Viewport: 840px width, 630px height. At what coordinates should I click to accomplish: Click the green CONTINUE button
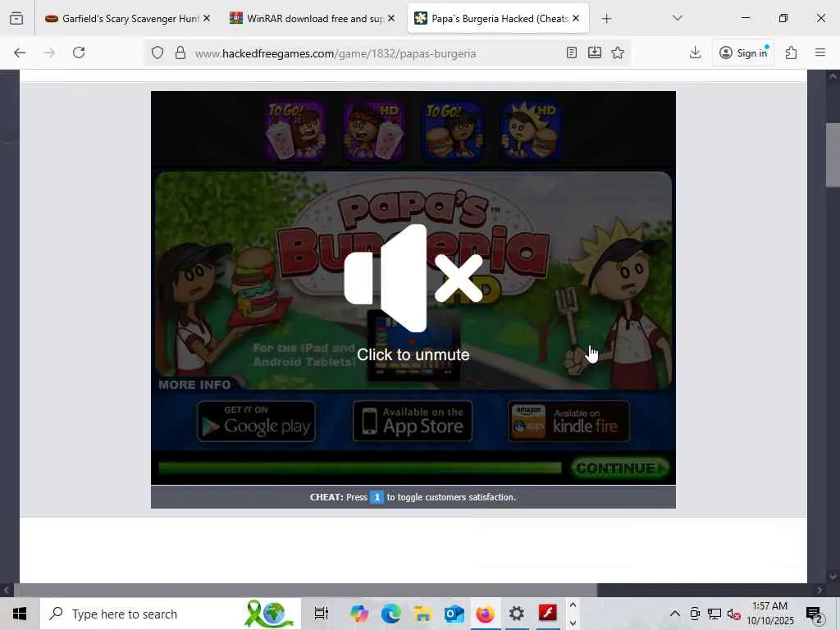[x=620, y=468]
